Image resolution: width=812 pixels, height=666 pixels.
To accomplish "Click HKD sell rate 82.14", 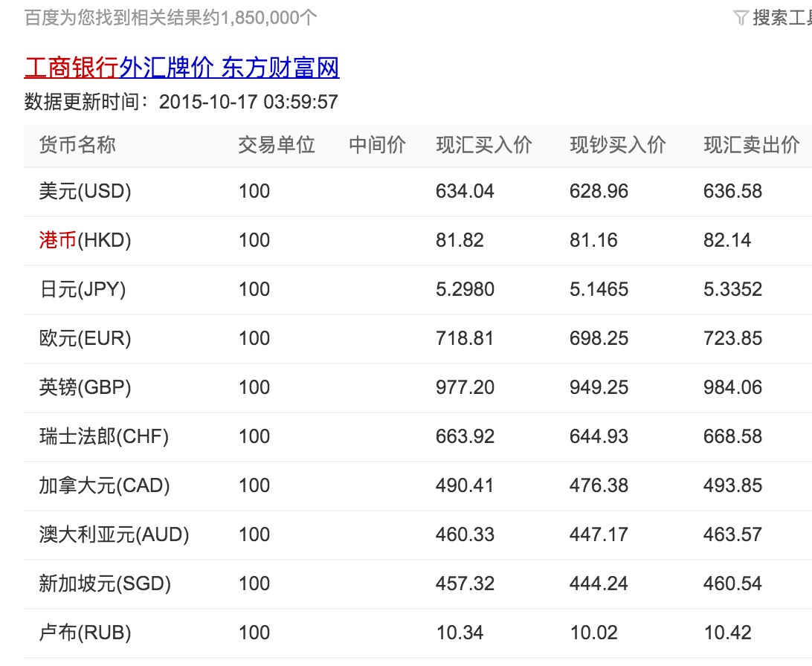I will coord(727,241).
